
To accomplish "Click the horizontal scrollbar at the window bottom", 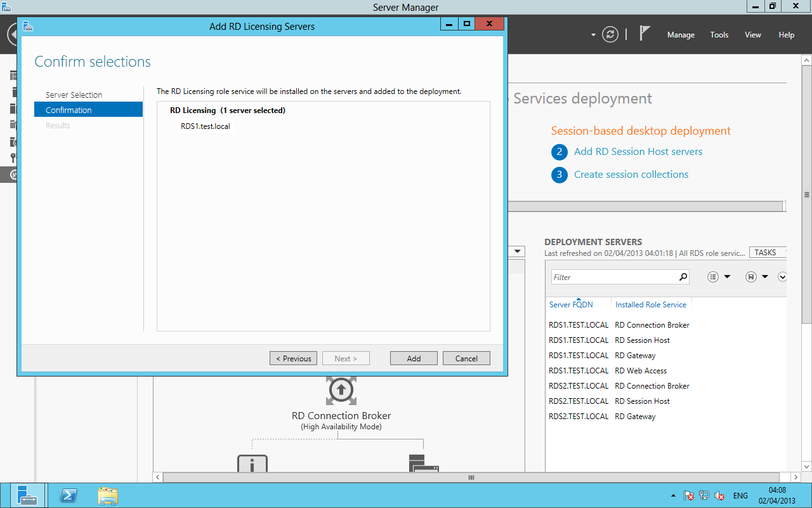I will coord(471,477).
